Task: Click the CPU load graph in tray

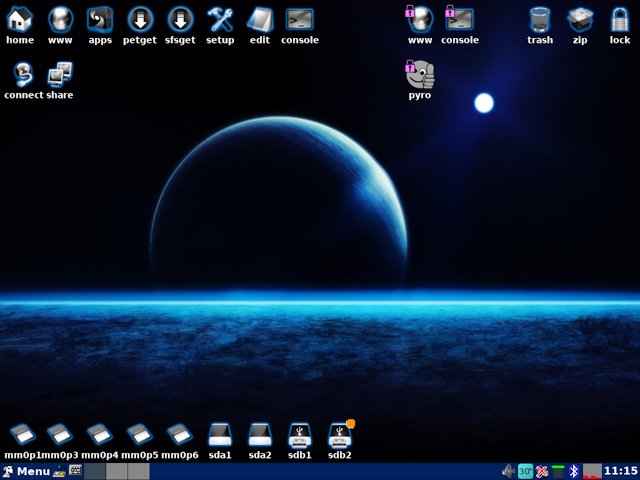Action: 592,471
